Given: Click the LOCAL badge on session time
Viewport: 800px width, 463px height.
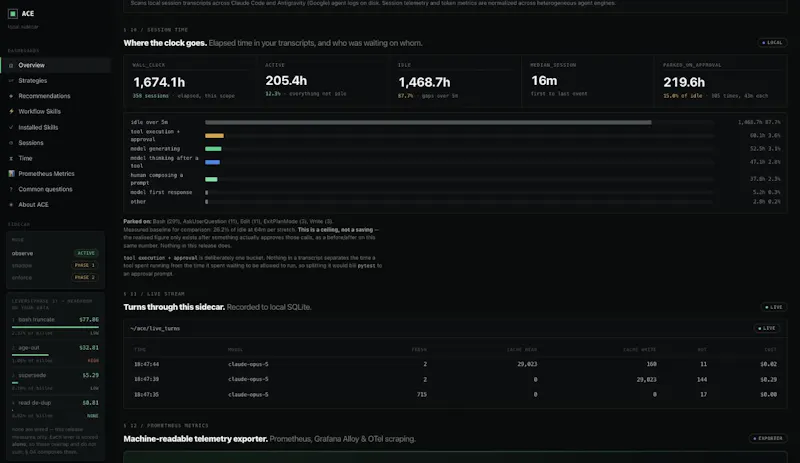Looking at the screenshot, I should point(772,43).
